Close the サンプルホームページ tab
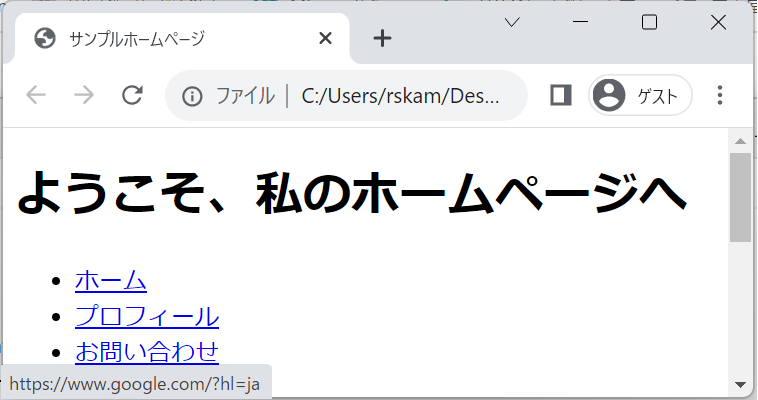The height and width of the screenshot is (400, 758). pos(324,38)
